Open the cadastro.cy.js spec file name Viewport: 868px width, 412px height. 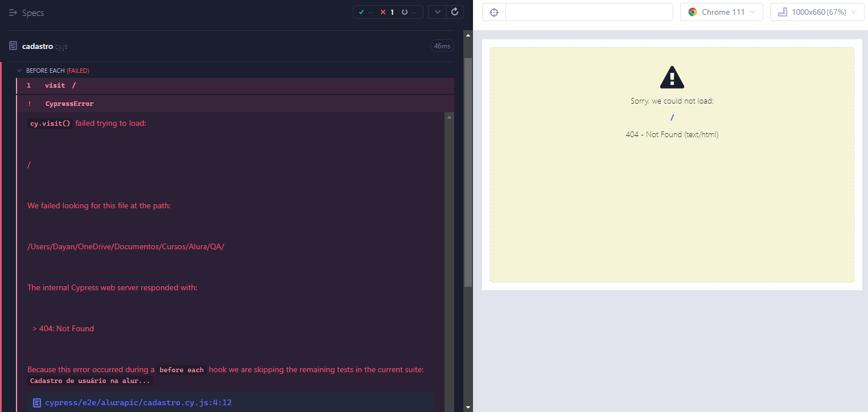[x=44, y=46]
